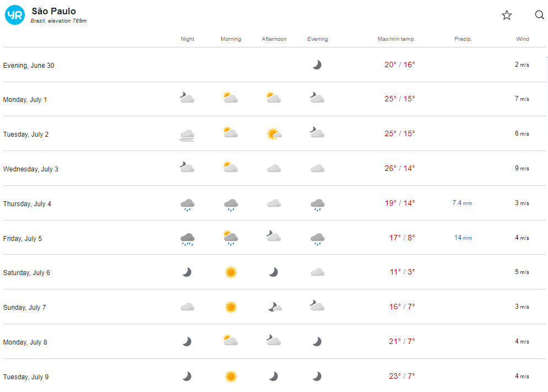The width and height of the screenshot is (548, 392).
Task: Click Sunday July 7 afternoon moon-cloud icon
Action: pos(275,307)
